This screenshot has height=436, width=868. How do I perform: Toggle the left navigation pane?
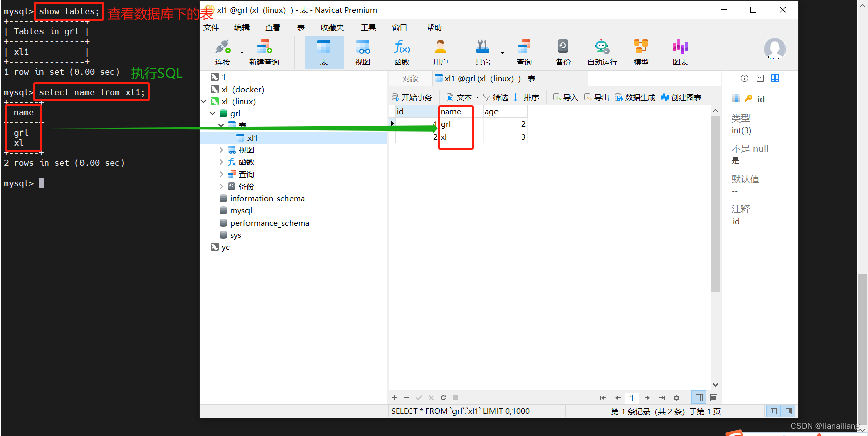point(773,411)
